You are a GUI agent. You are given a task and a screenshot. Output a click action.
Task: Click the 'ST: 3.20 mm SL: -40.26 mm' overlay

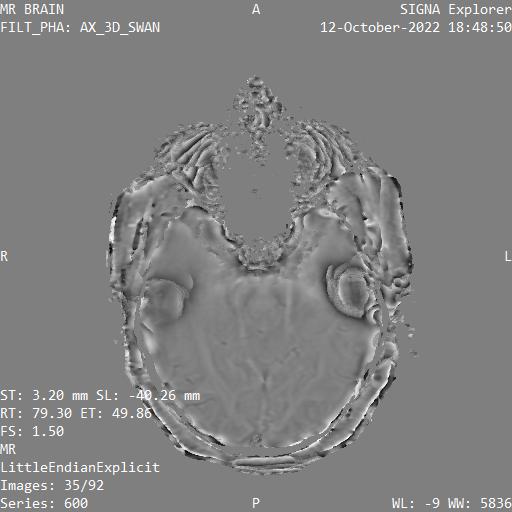click(x=100, y=395)
